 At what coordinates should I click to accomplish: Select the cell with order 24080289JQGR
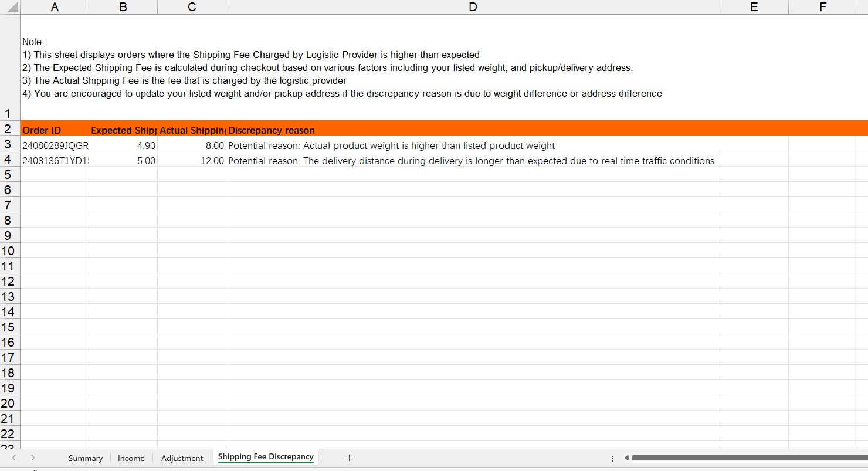click(55, 145)
